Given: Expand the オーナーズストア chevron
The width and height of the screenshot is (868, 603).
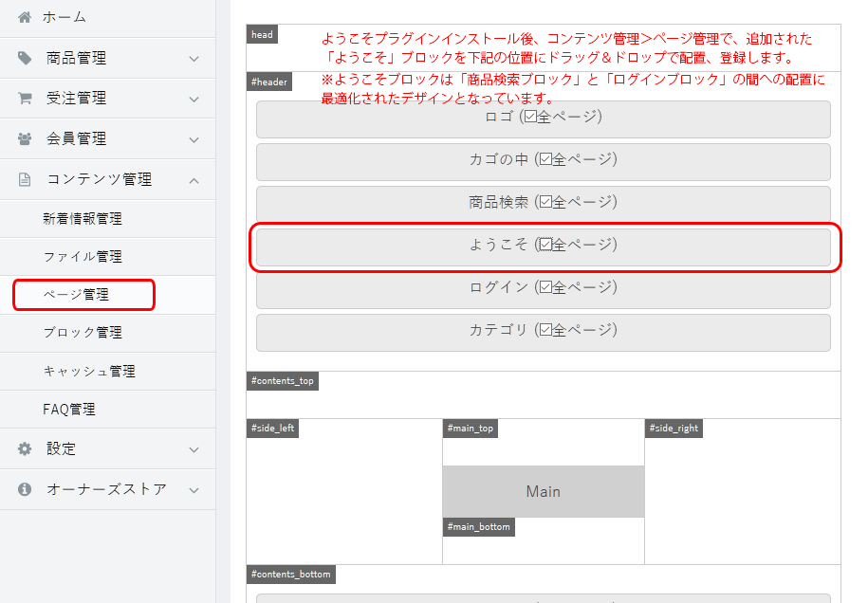Looking at the screenshot, I should 194,490.
